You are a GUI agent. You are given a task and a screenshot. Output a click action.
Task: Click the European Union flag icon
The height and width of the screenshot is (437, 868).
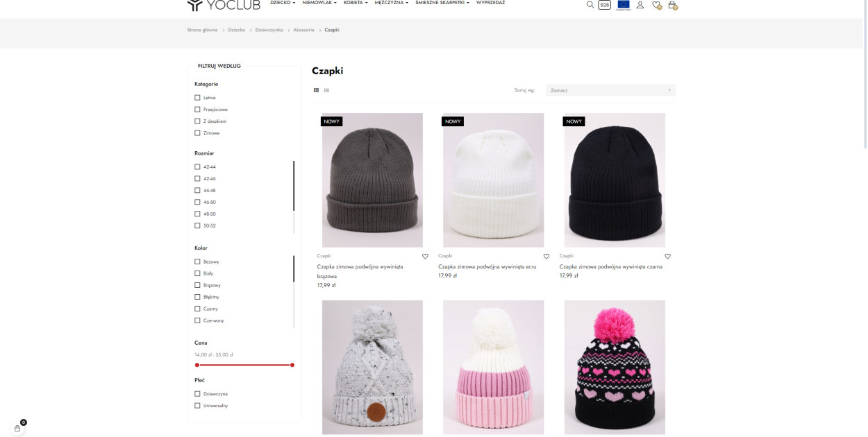(623, 5)
